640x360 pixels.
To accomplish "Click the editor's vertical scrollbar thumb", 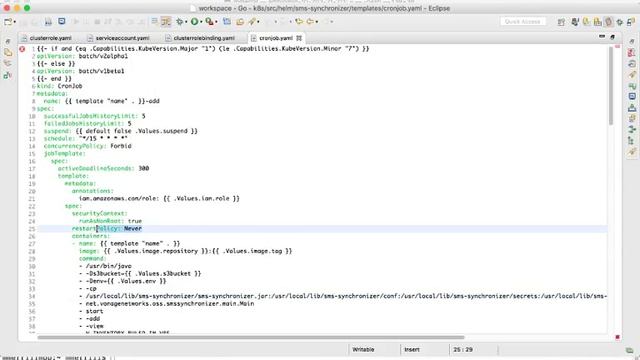I will coord(611,86).
